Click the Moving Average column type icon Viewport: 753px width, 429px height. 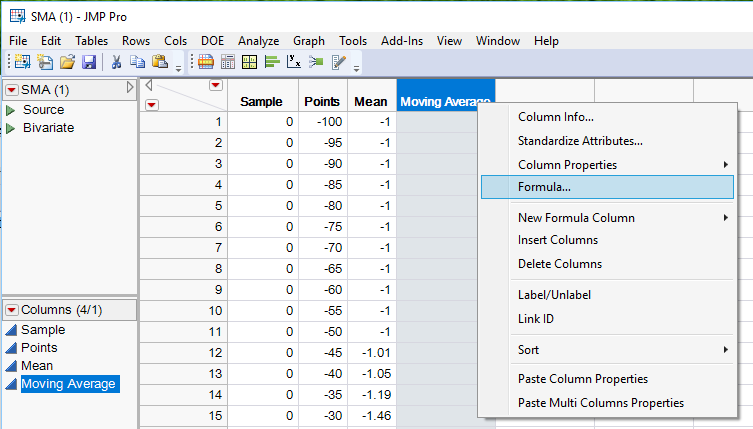[11, 384]
